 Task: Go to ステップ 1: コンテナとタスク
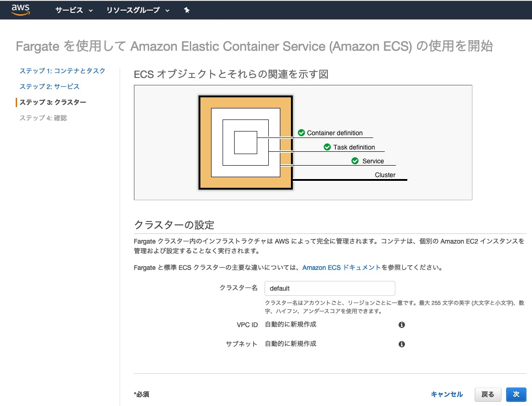tap(62, 71)
